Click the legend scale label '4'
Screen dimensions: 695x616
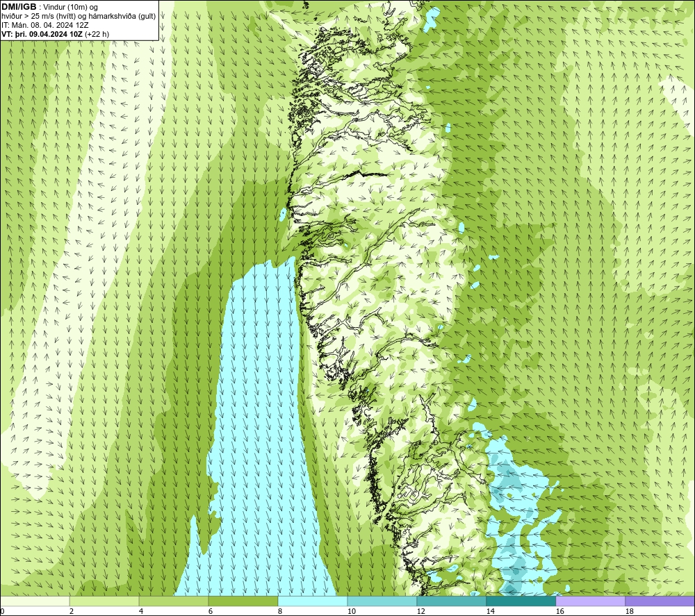pyautogui.click(x=141, y=612)
